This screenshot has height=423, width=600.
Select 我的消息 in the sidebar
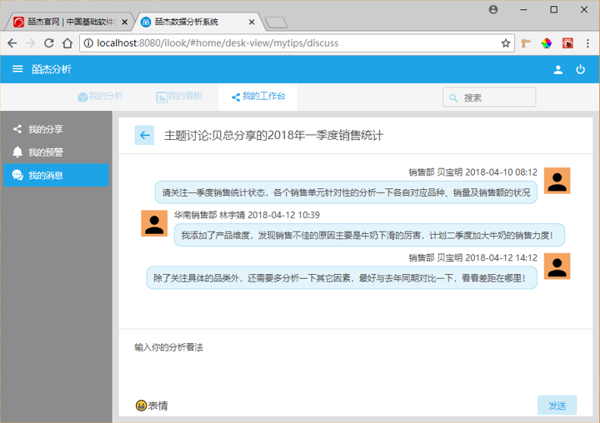point(56,175)
